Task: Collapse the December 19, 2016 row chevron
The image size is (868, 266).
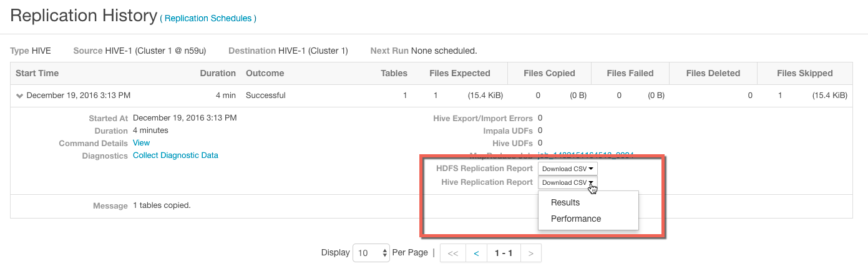Action: click(x=20, y=96)
